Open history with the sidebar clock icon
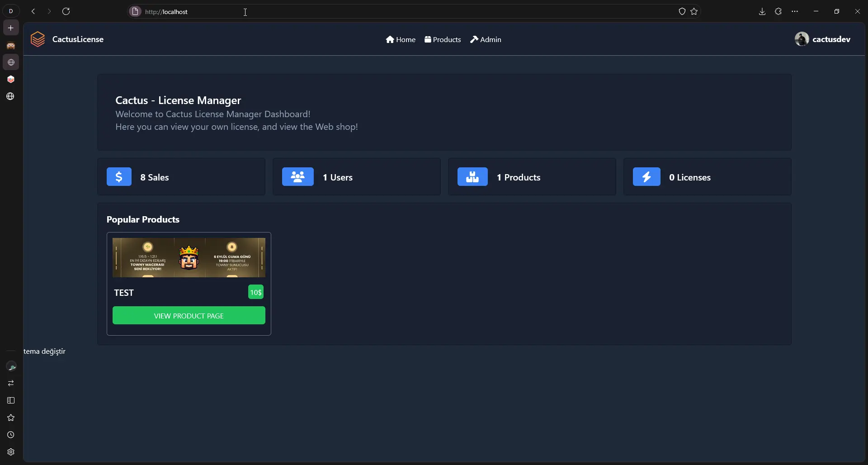Viewport: 868px width, 465px height. coord(11,435)
